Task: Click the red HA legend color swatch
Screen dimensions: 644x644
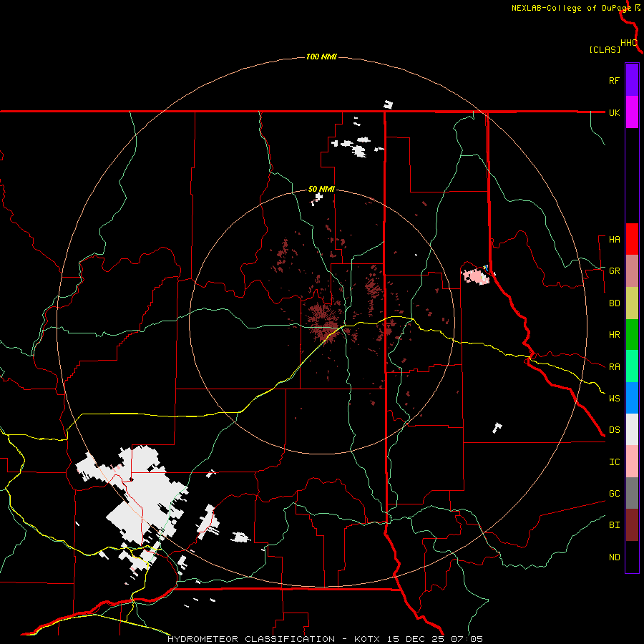Action: [632, 239]
